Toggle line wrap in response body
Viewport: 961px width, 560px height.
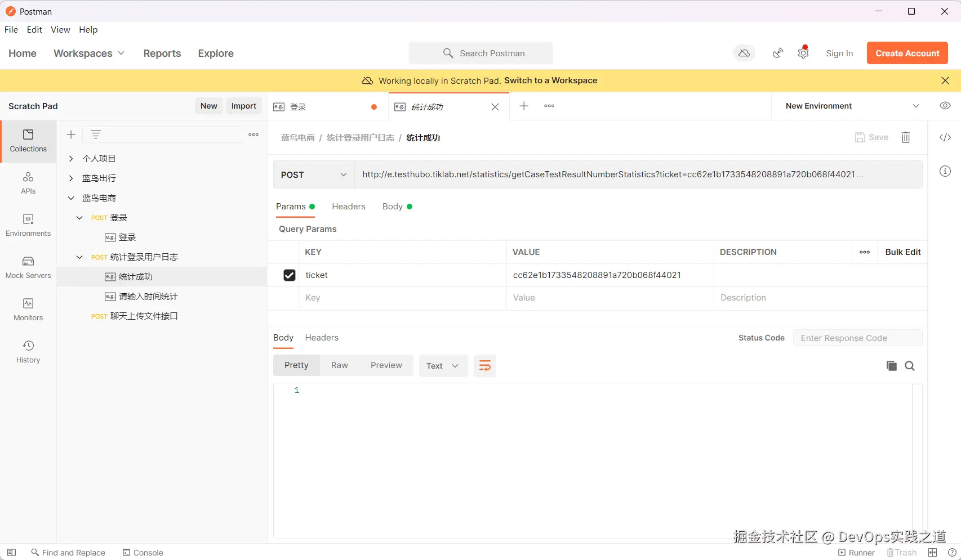(485, 366)
